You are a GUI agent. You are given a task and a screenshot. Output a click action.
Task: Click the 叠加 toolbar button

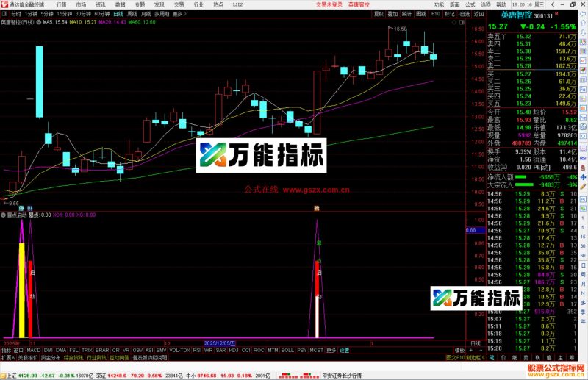tap(392, 14)
